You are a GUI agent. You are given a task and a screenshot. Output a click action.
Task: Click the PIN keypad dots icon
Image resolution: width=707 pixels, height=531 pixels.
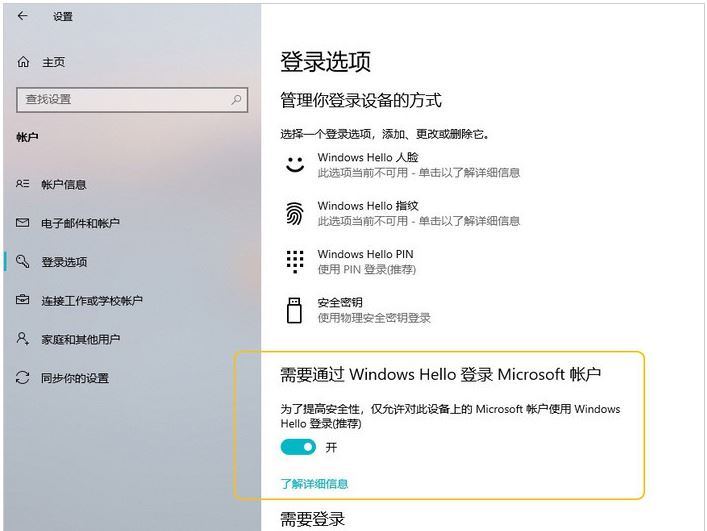tap(295, 261)
